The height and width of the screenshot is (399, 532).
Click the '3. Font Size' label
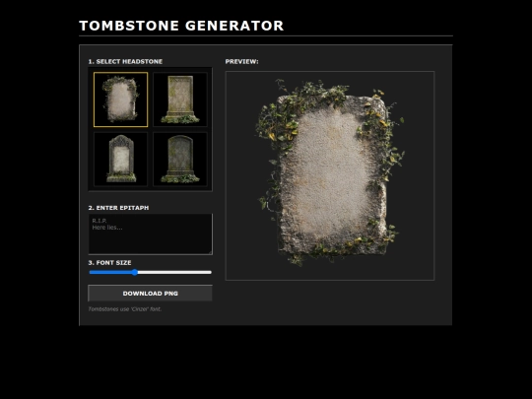[109, 263]
